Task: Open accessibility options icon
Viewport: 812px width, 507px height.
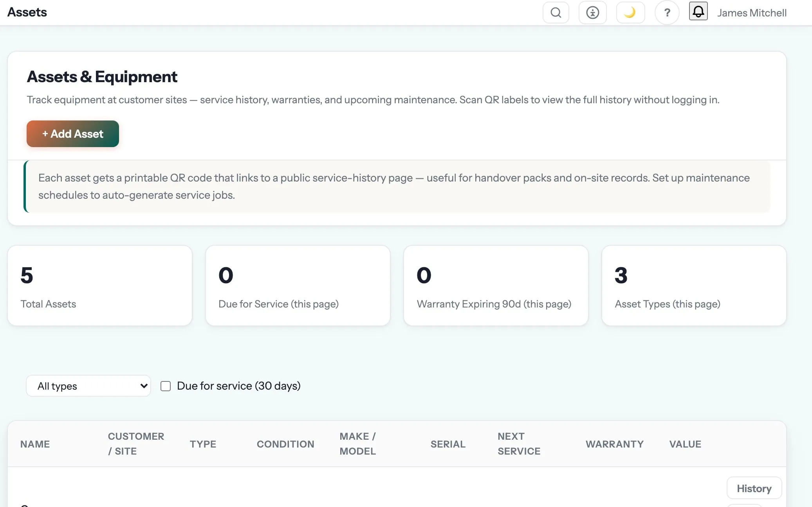Action: (592, 13)
